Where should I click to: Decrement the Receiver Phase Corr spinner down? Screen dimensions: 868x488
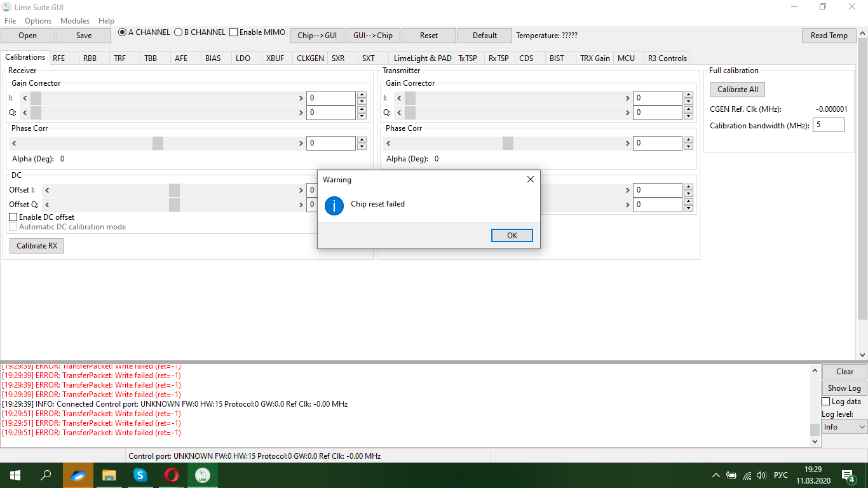coord(362,147)
